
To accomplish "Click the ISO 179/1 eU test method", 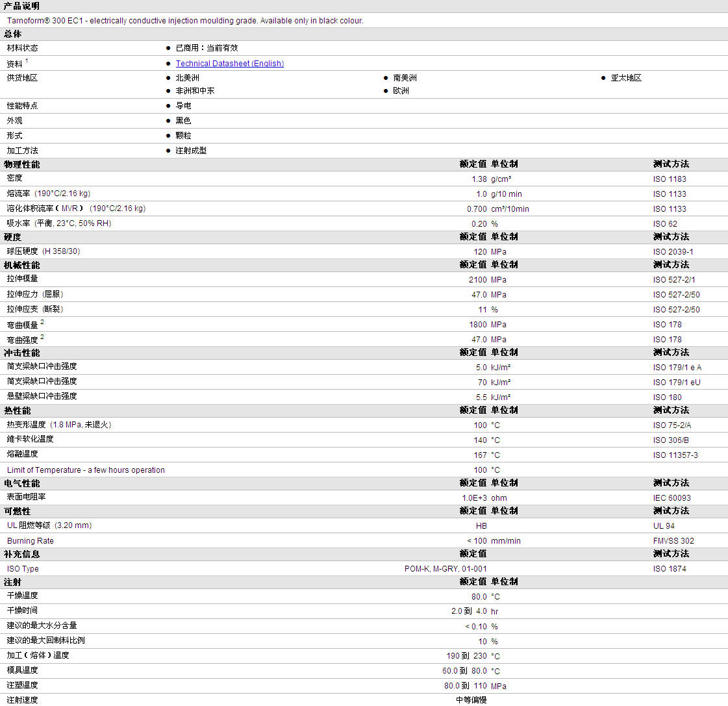I will click(677, 383).
